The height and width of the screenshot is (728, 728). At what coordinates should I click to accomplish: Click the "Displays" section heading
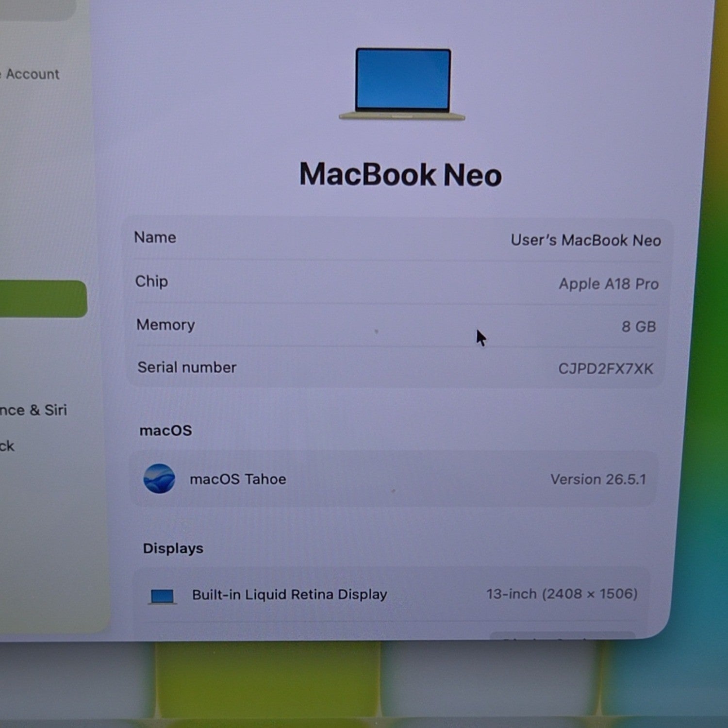[x=173, y=548]
